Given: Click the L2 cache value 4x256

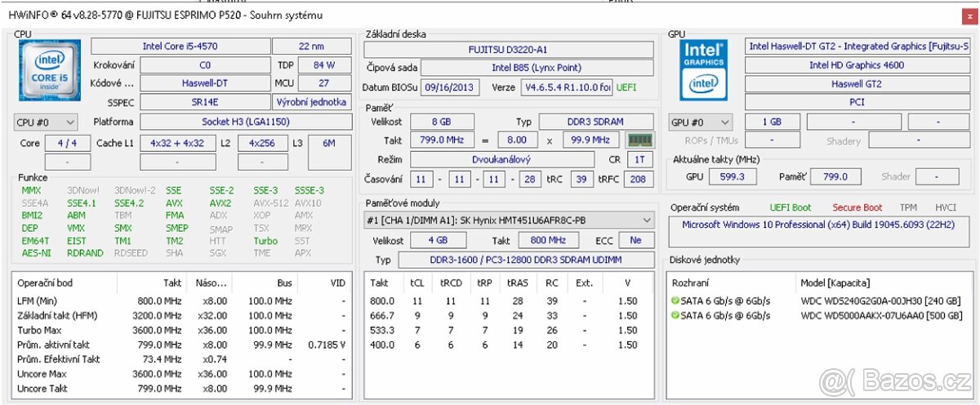Looking at the screenshot, I should pyautogui.click(x=262, y=143).
